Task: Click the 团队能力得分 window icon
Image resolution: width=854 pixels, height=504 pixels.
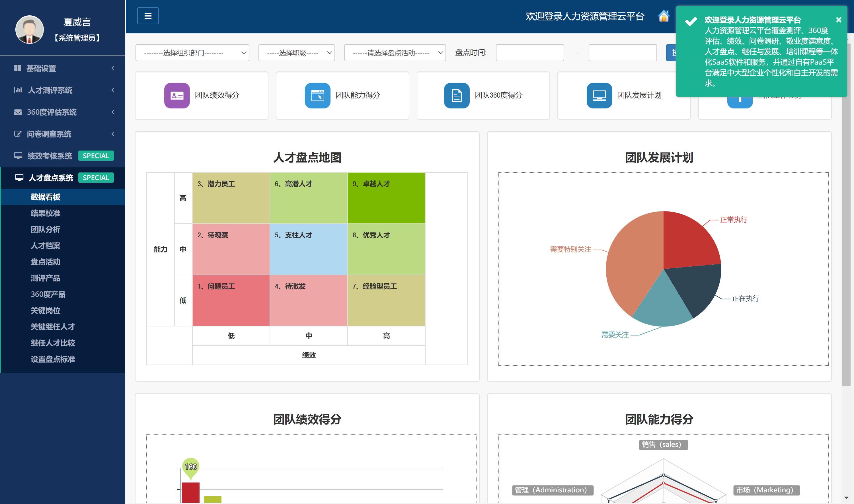Action: (317, 95)
